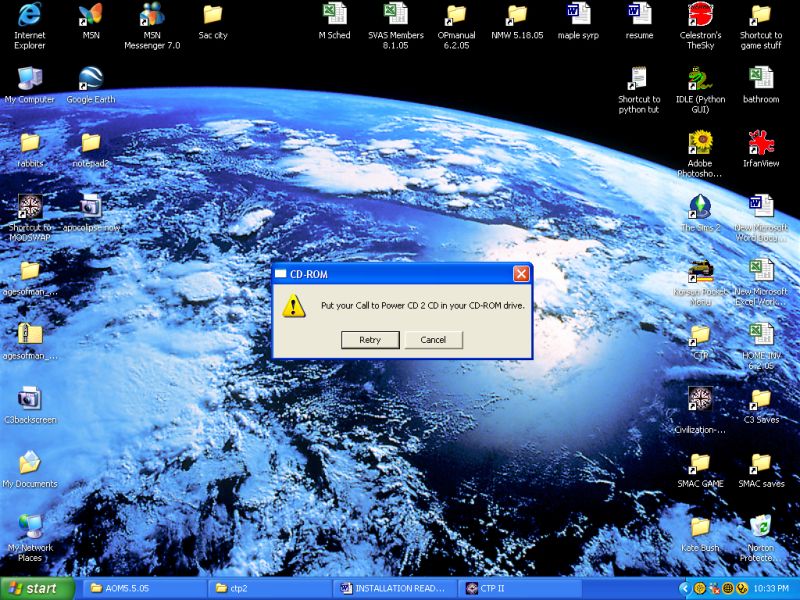Switch to the INSTALLATION README taskbar item
The width and height of the screenshot is (800, 600).
[395, 589]
